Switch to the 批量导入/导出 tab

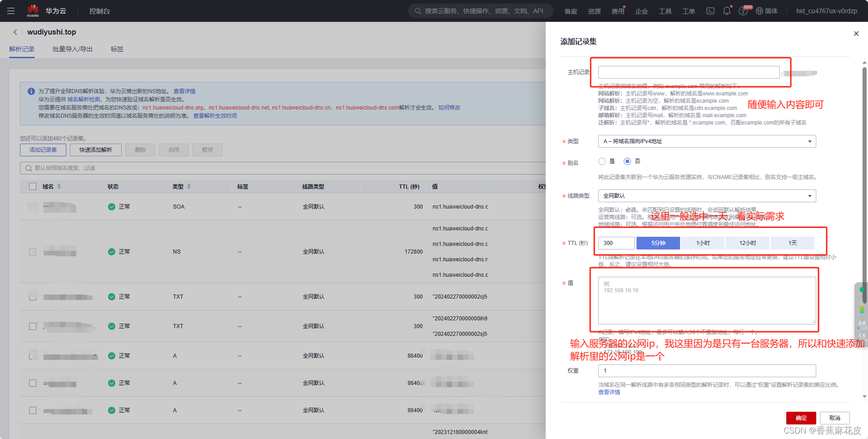(x=73, y=49)
